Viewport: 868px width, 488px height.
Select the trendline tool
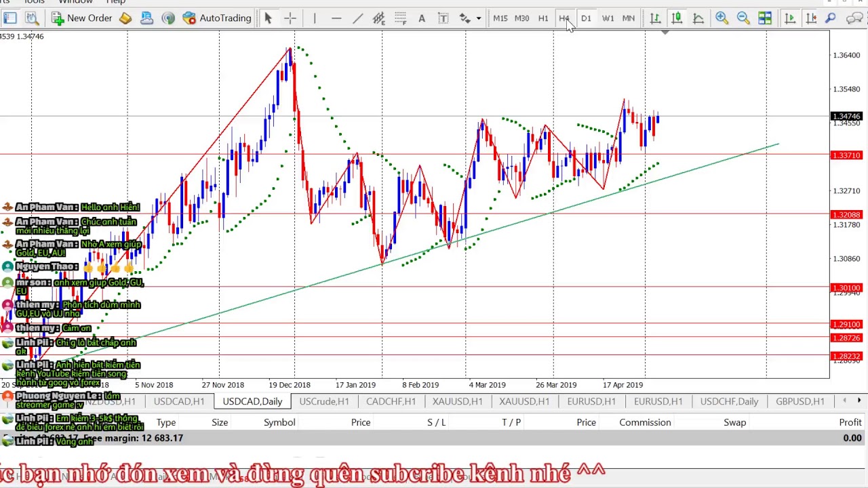coord(357,18)
